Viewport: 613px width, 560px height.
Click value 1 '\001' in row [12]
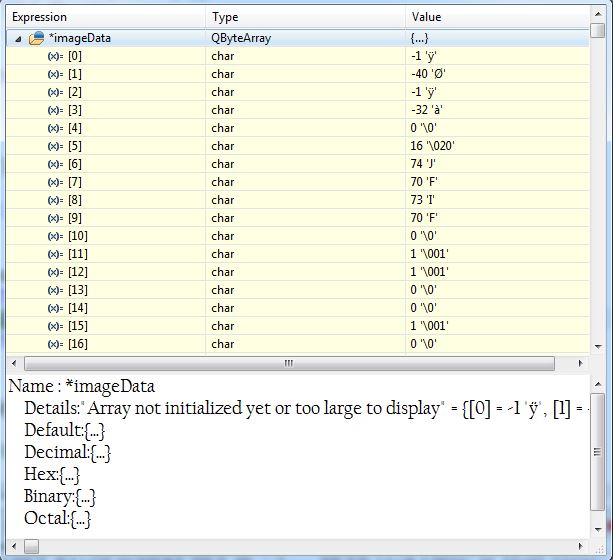[429, 272]
